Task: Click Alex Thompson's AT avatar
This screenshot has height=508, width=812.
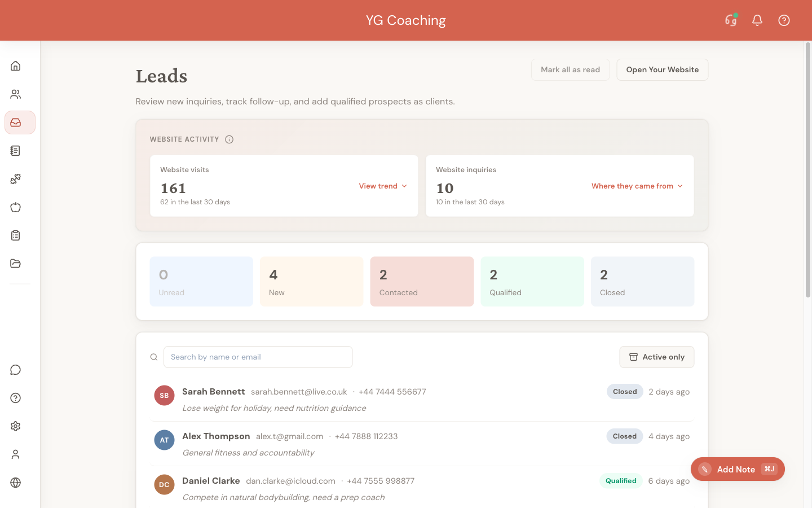Action: coord(164,440)
